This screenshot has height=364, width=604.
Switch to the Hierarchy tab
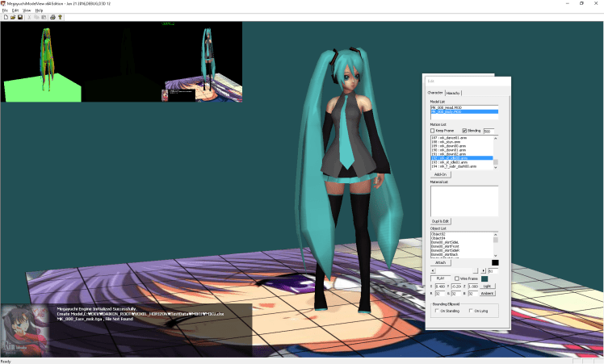pos(453,93)
